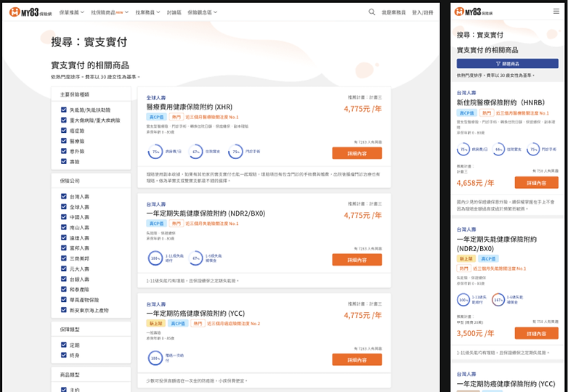Click 詳細內容 button on mobile HNRB card
Screen dimensions: 568x392
(x=536, y=183)
